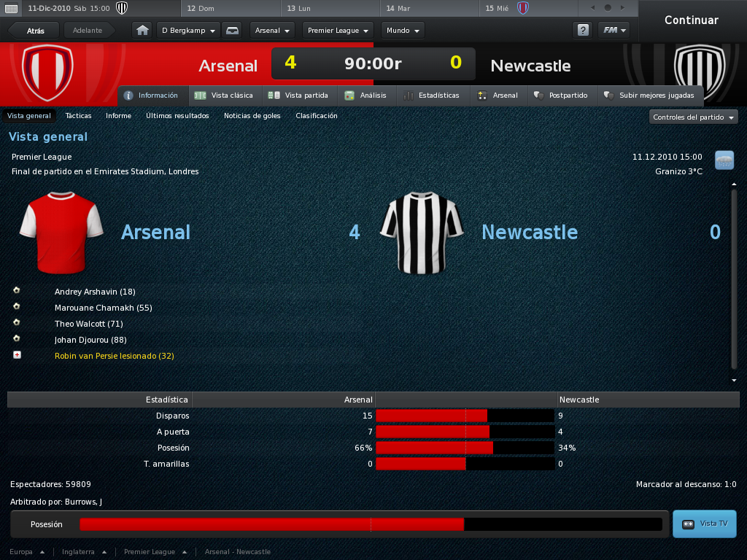Switch to Vista TV mode
The height and width of the screenshot is (560, 747).
(705, 524)
